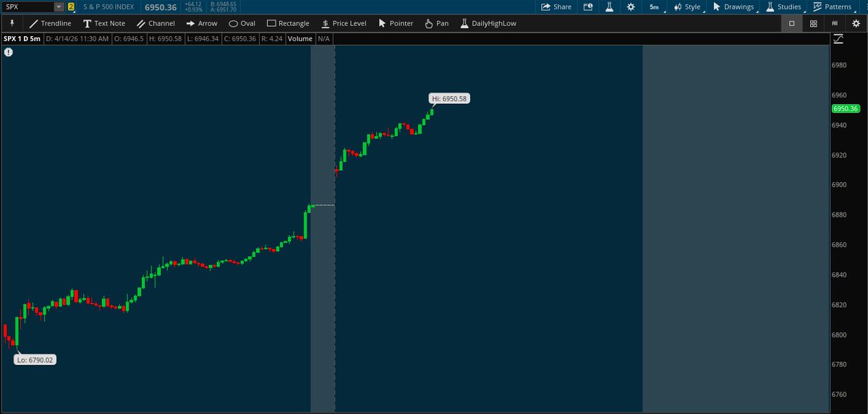Click the D: 4/14/26 11:30 AM readout

[79, 38]
